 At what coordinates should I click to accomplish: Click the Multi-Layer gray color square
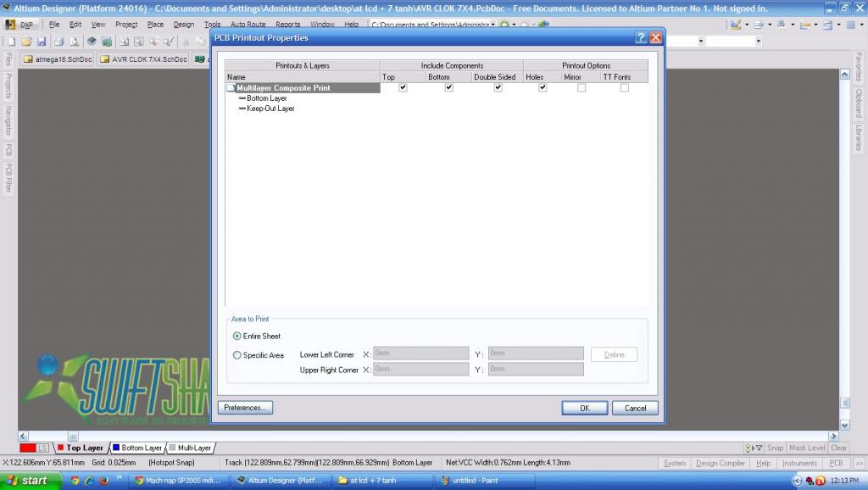click(171, 448)
